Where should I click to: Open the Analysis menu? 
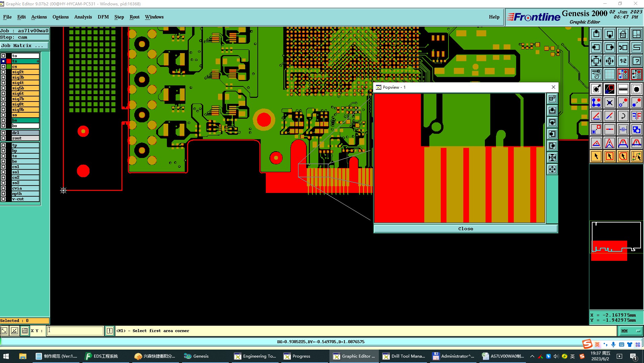click(83, 17)
